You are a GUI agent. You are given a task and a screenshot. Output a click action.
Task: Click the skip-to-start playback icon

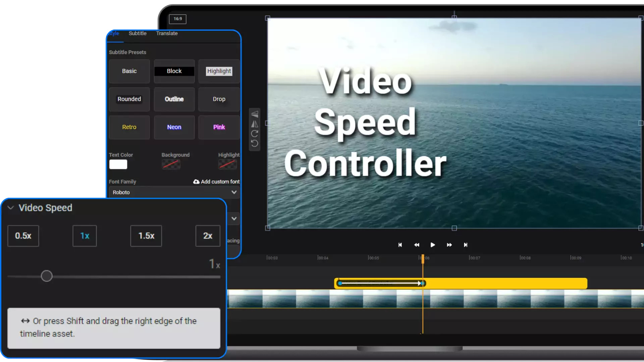pos(400,245)
